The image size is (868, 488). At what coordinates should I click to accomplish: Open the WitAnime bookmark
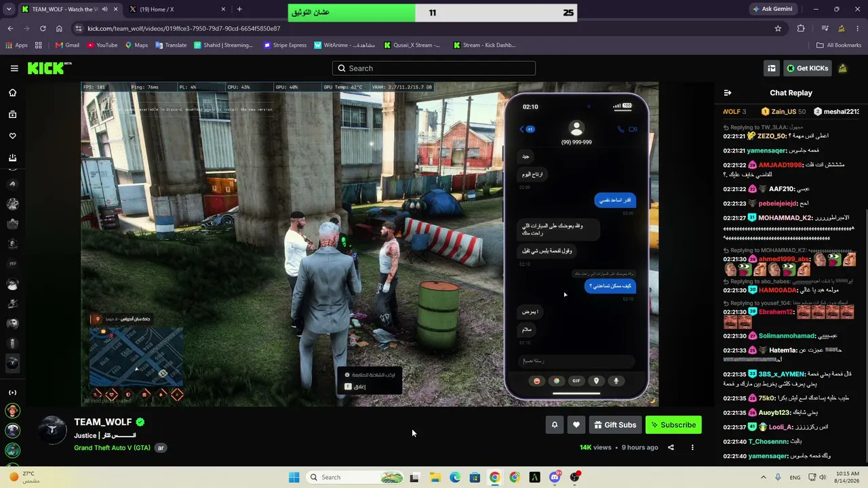[x=344, y=45]
